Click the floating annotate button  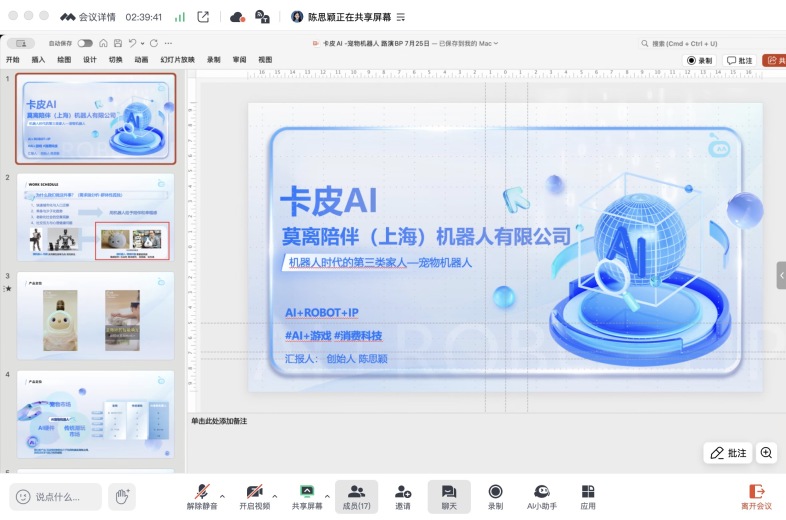click(727, 453)
